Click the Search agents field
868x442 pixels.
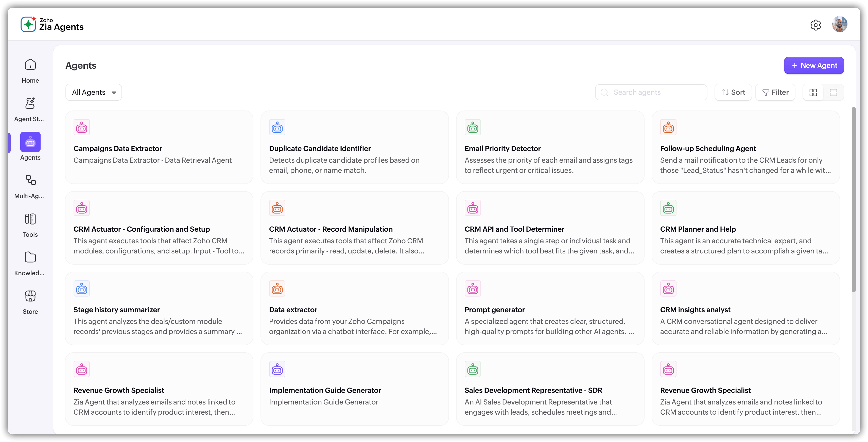point(651,92)
